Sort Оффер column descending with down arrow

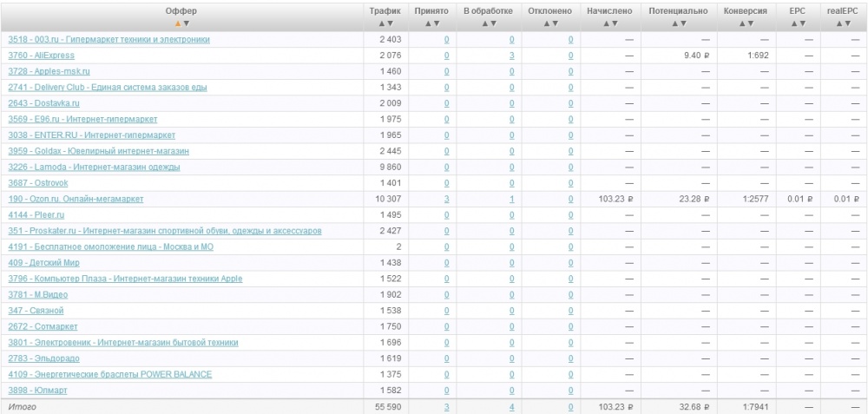click(187, 23)
